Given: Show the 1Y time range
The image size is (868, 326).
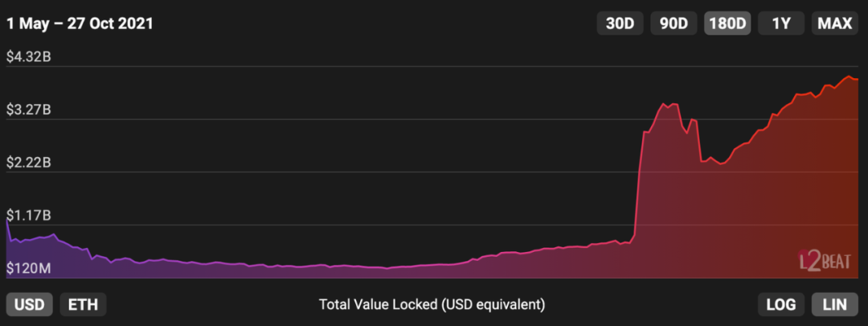Looking at the screenshot, I should [x=781, y=23].
